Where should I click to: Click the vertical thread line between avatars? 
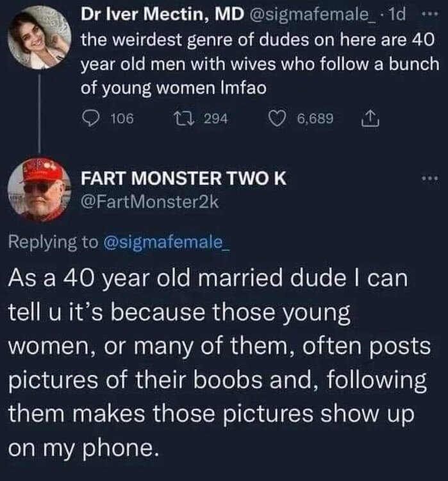40,115
